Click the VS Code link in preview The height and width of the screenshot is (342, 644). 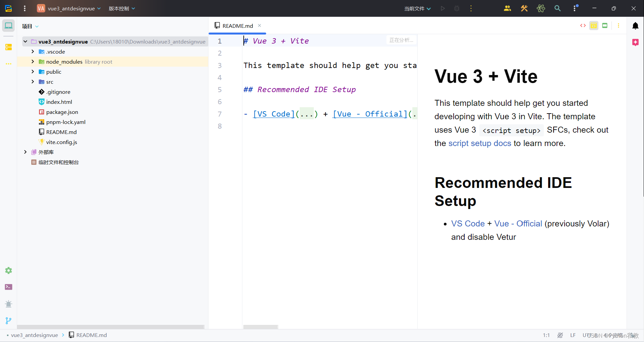click(x=468, y=223)
